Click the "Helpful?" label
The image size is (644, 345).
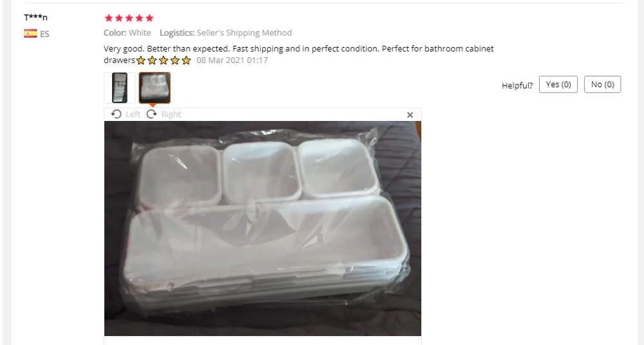517,86
